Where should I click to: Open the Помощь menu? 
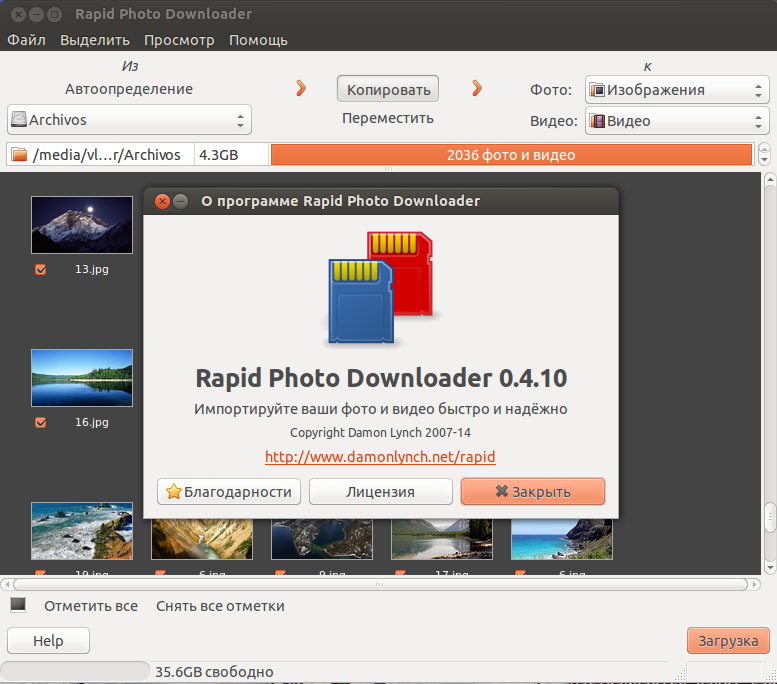click(258, 40)
